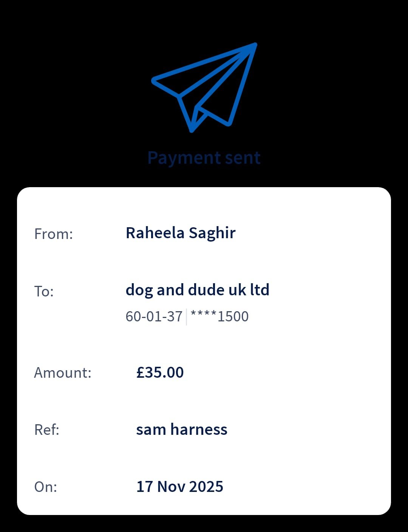Click the Amount: label

(x=63, y=373)
